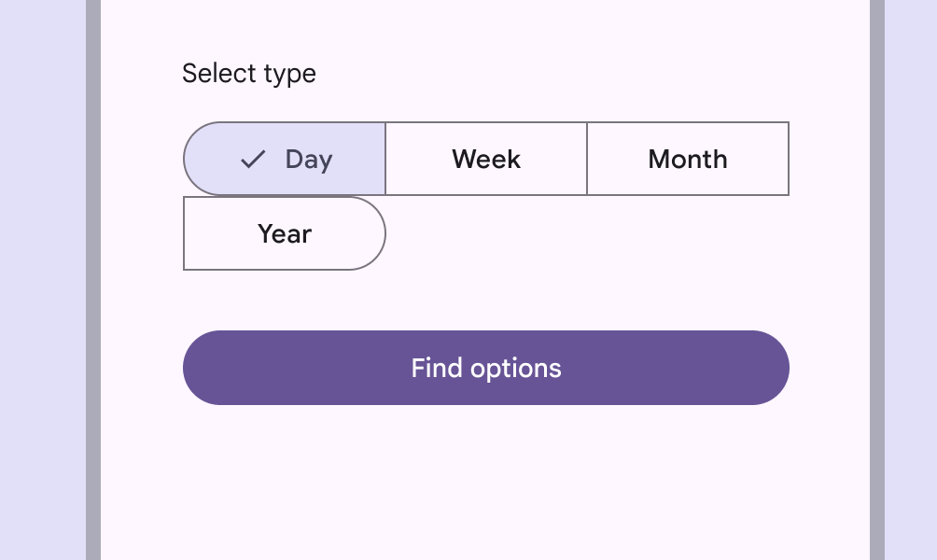Image resolution: width=937 pixels, height=560 pixels.
Task: Set the selection type to Week
Action: tap(486, 159)
